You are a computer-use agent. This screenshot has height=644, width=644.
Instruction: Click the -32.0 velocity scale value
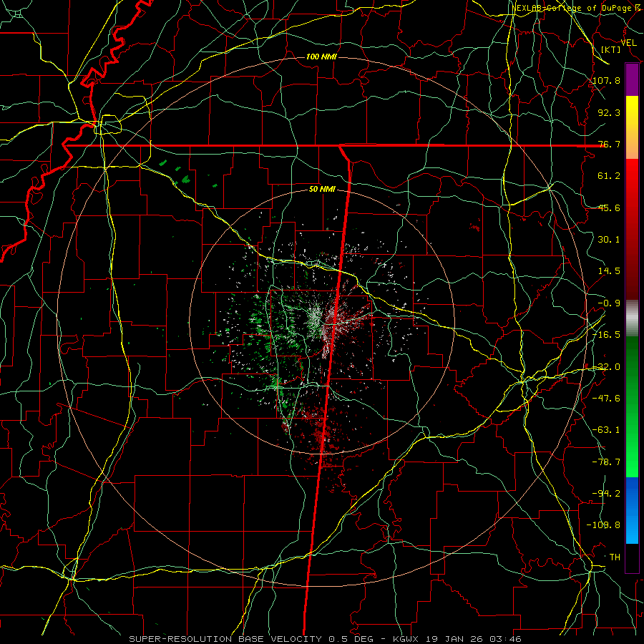coord(607,367)
